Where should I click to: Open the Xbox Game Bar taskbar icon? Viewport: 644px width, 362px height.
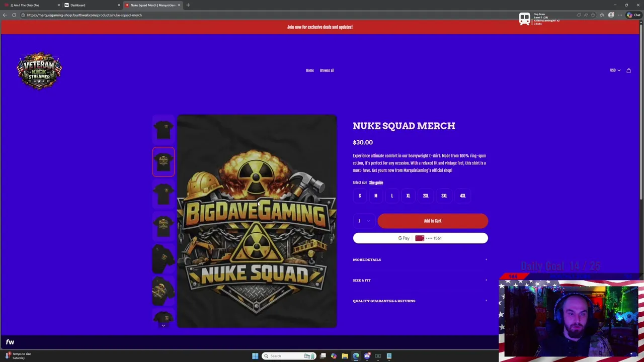(x=378, y=356)
